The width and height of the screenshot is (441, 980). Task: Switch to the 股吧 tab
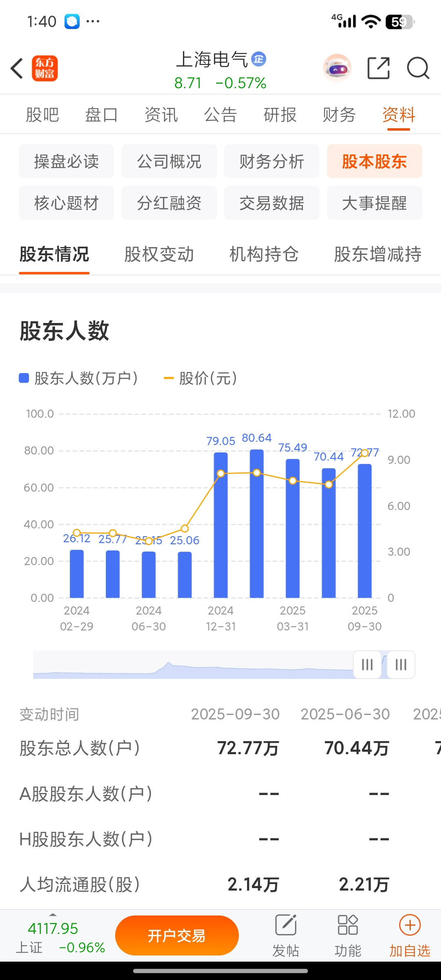coord(42,115)
